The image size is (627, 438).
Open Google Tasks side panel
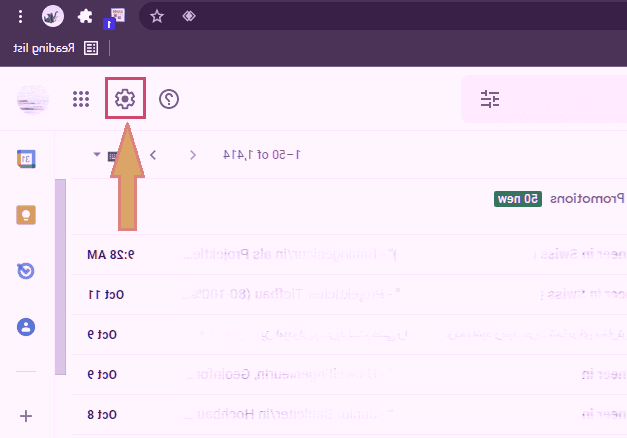pos(27,271)
